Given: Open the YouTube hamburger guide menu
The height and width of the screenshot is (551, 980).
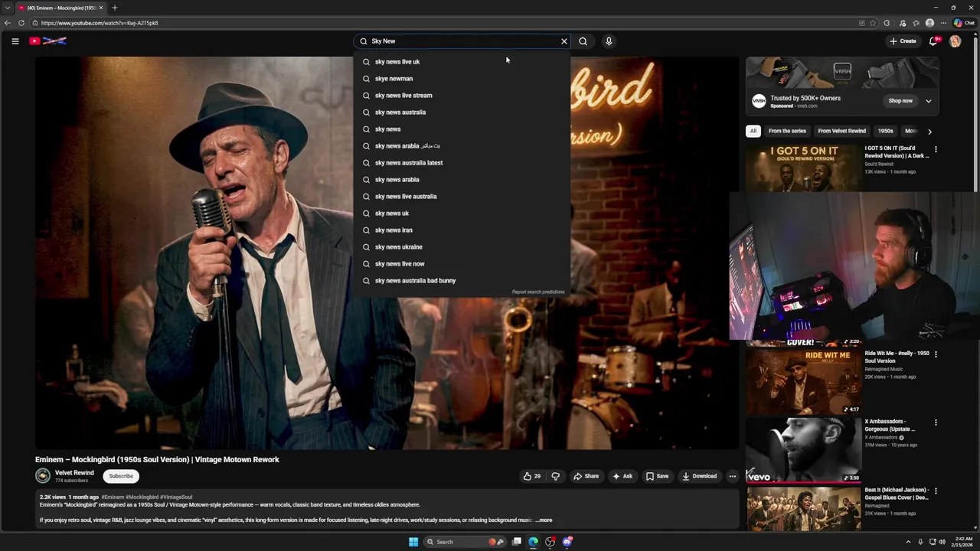Looking at the screenshot, I should pos(15,41).
